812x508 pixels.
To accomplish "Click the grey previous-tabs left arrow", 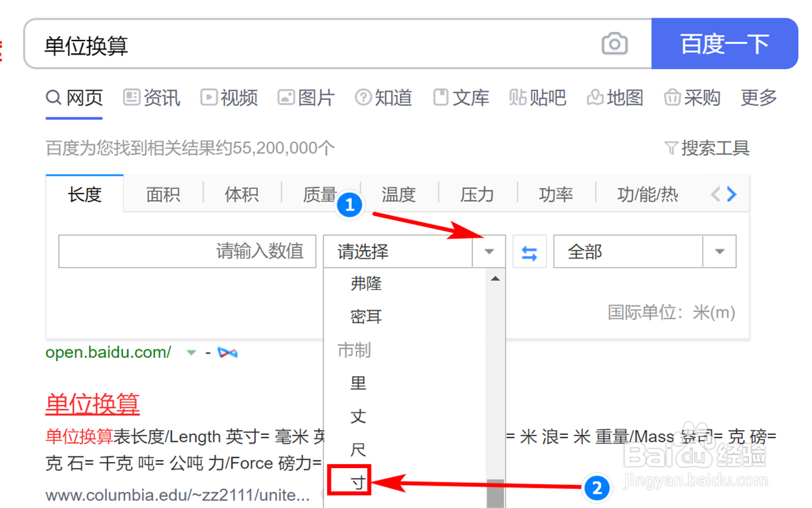I will (715, 195).
